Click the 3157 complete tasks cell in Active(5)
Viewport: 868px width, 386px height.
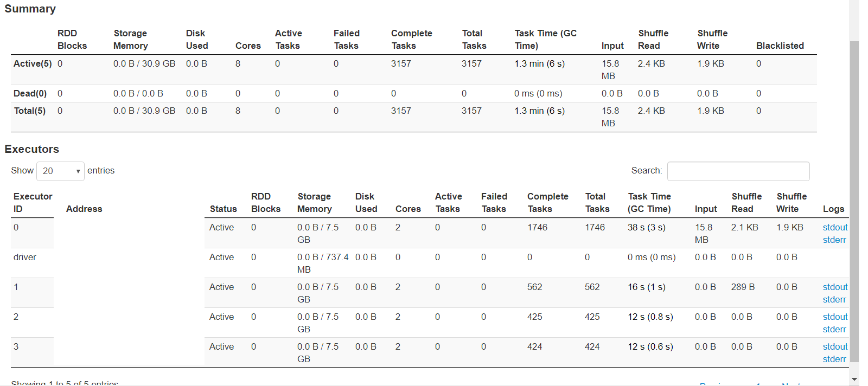coord(401,63)
